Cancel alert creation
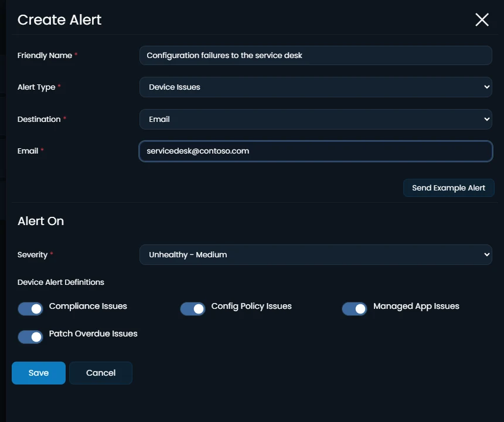 (101, 373)
